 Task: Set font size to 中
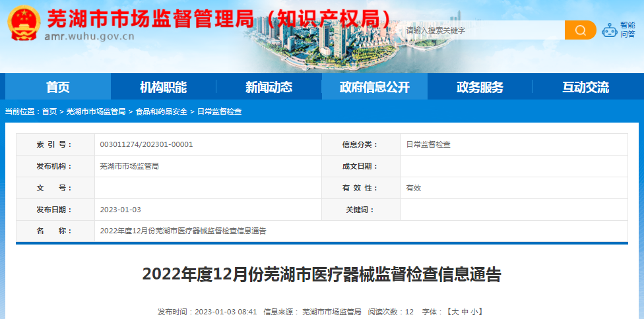coord(465,312)
